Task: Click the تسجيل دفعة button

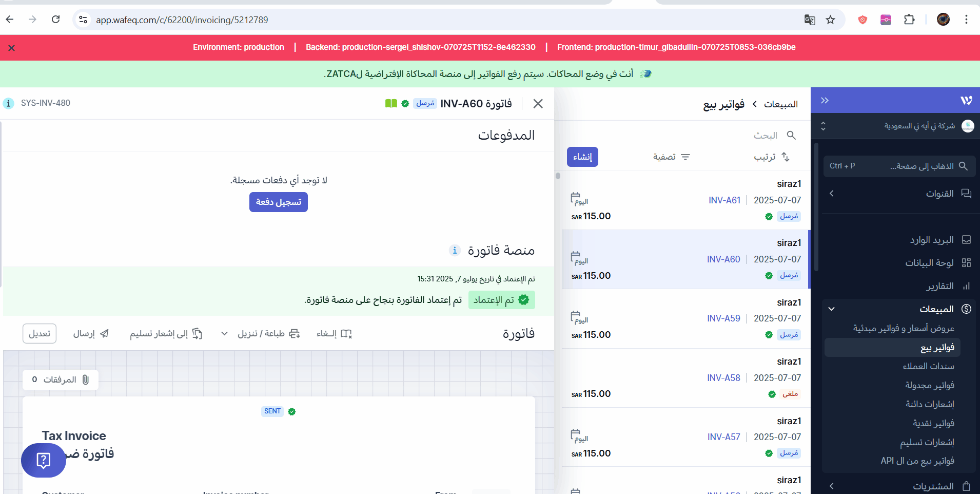Action: 279,202
